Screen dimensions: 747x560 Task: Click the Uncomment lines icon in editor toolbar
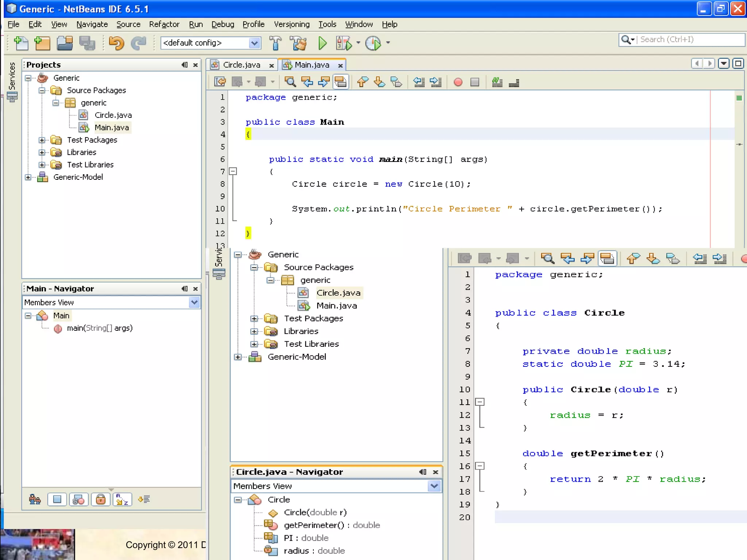coord(514,83)
